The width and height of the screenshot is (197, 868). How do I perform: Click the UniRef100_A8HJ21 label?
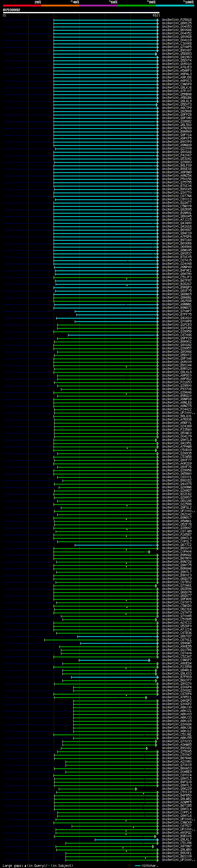(176, 711)
